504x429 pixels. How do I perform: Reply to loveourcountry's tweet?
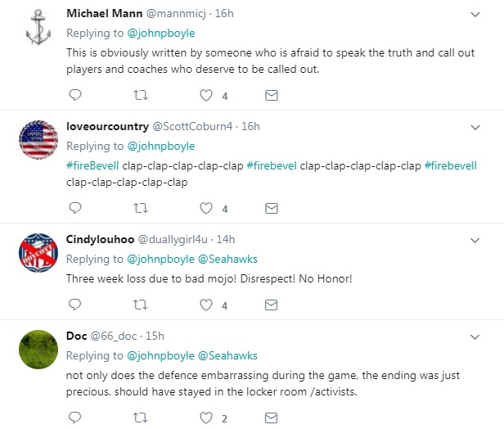click(75, 208)
